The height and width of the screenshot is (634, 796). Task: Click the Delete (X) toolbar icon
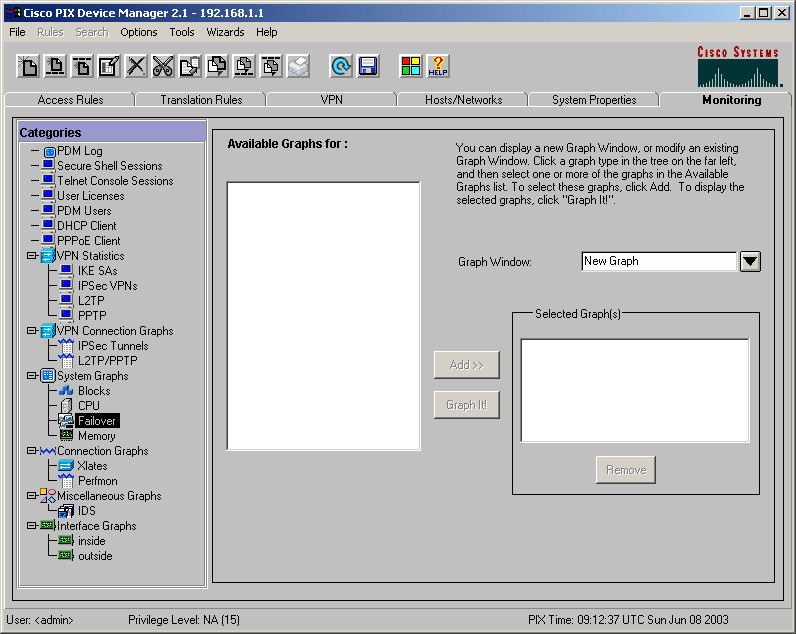pyautogui.click(x=136, y=66)
